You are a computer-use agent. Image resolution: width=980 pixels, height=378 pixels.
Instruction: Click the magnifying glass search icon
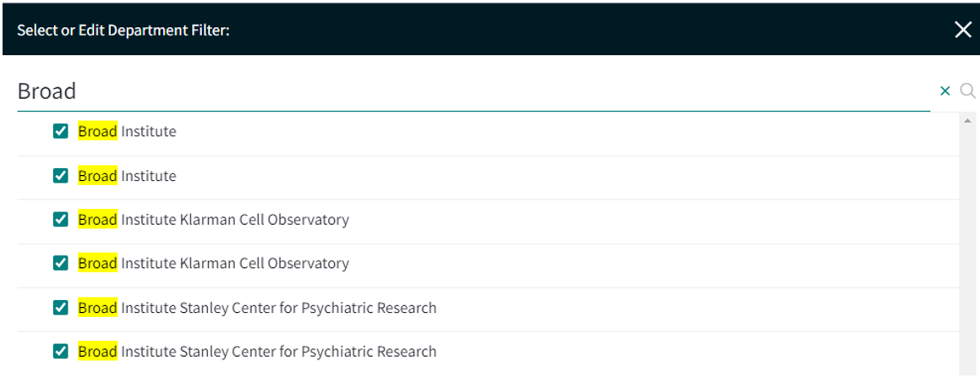[x=968, y=91]
